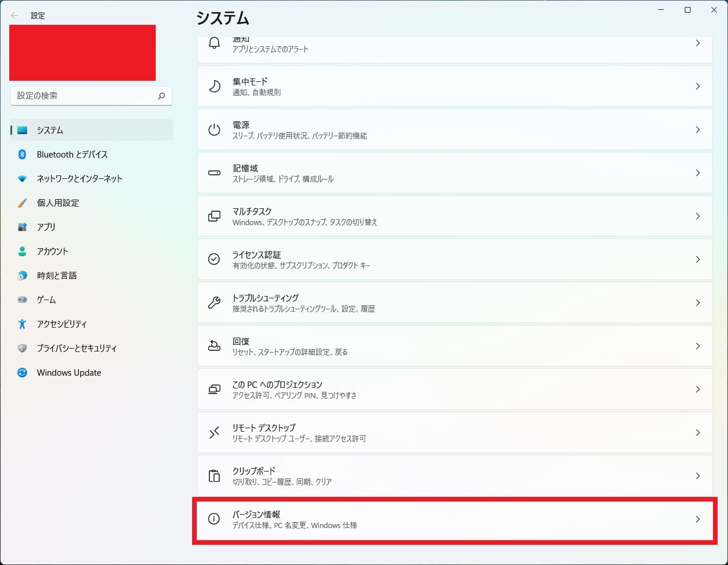Image resolution: width=728 pixels, height=565 pixels.
Task: Open the アプリ settings label
Action: pyautogui.click(x=46, y=227)
